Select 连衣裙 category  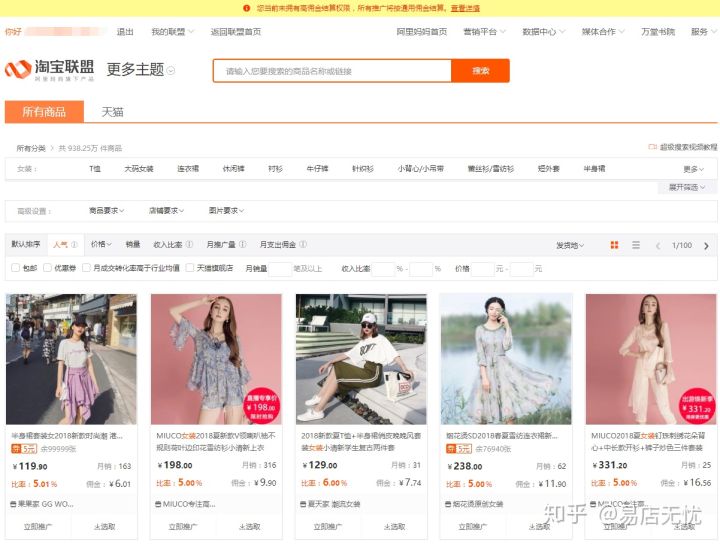[188, 169]
